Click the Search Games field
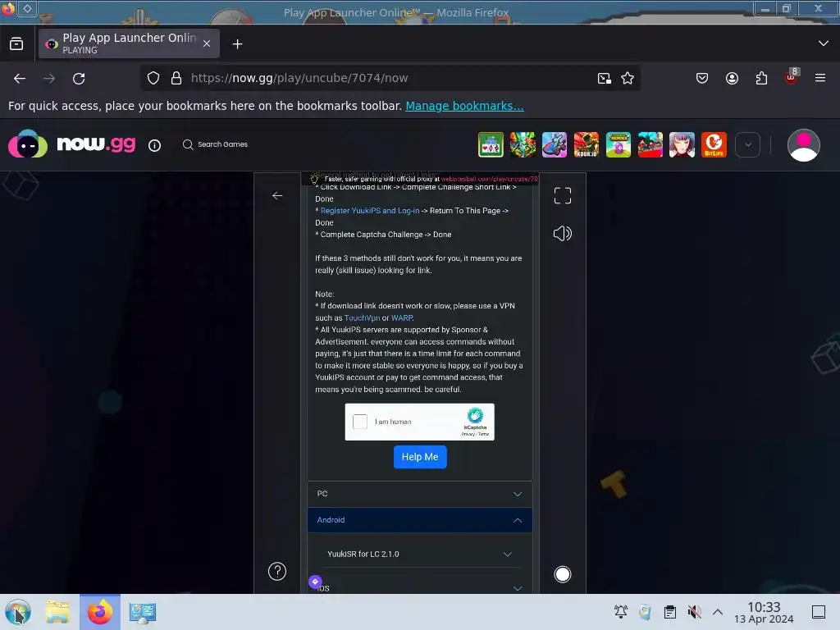This screenshot has width=840, height=630. tap(216, 144)
